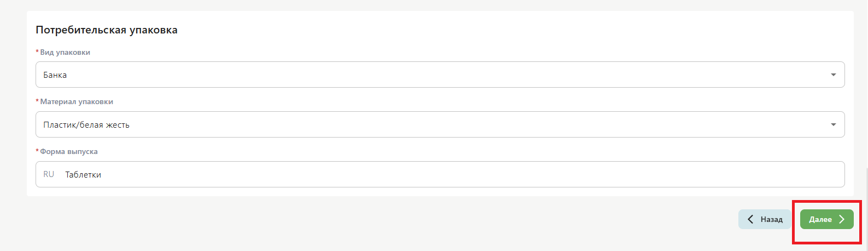Click the Таблетки text in the field
868x251 pixels.
point(83,174)
